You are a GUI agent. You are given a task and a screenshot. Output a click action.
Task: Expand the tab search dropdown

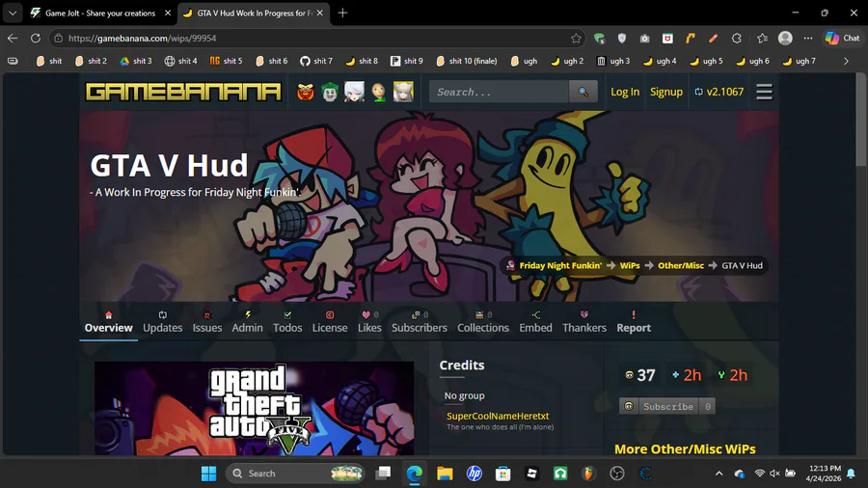tap(13, 13)
